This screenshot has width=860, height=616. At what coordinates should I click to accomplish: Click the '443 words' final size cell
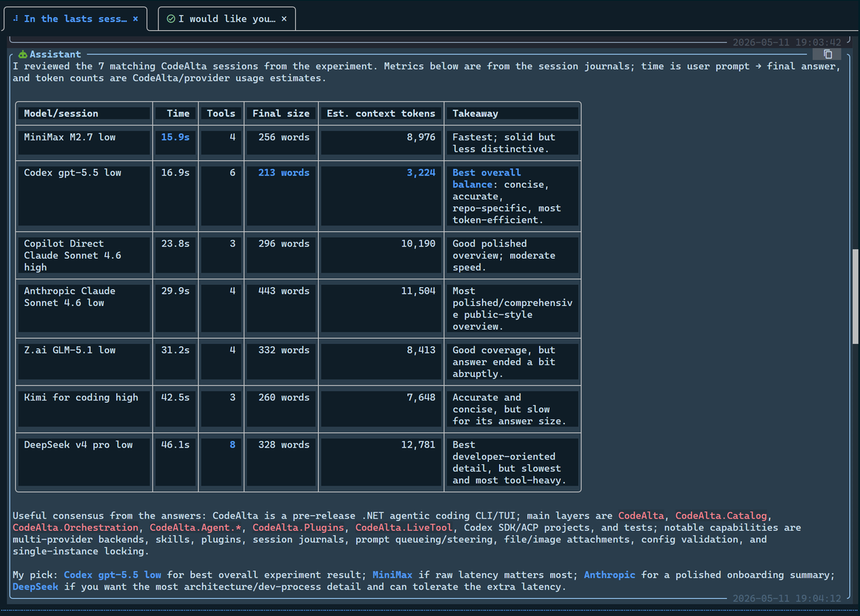284,291
